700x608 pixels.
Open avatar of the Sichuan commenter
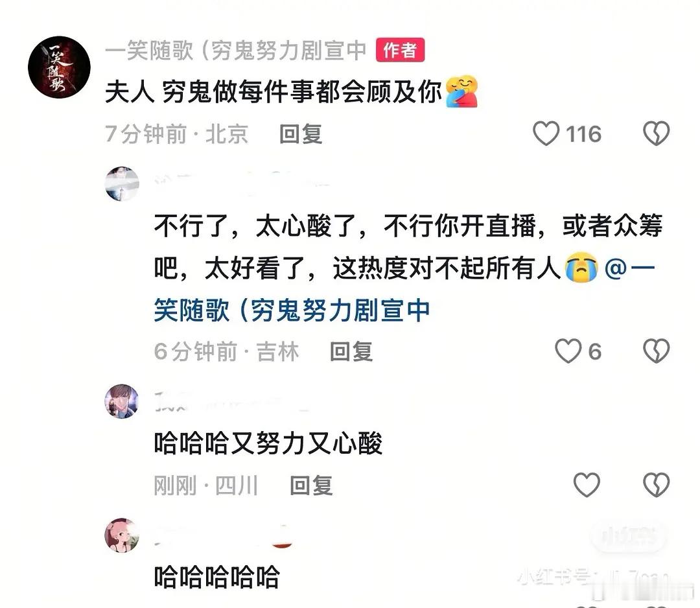(x=122, y=401)
